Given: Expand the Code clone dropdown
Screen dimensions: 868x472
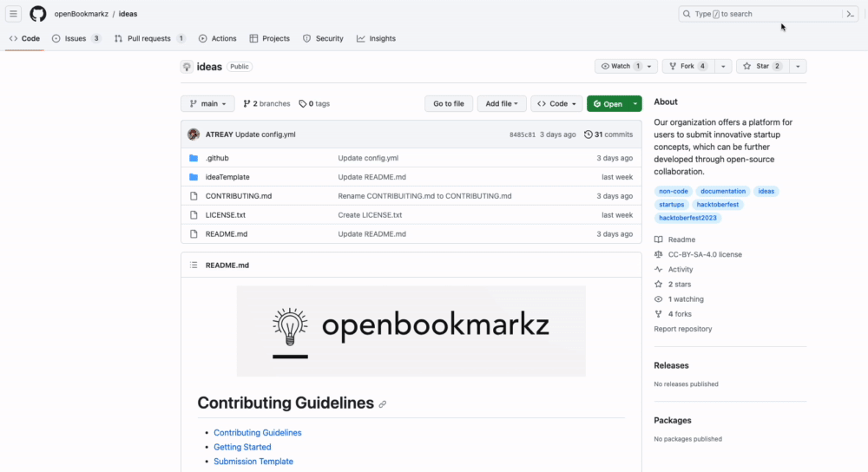Looking at the screenshot, I should tap(556, 103).
